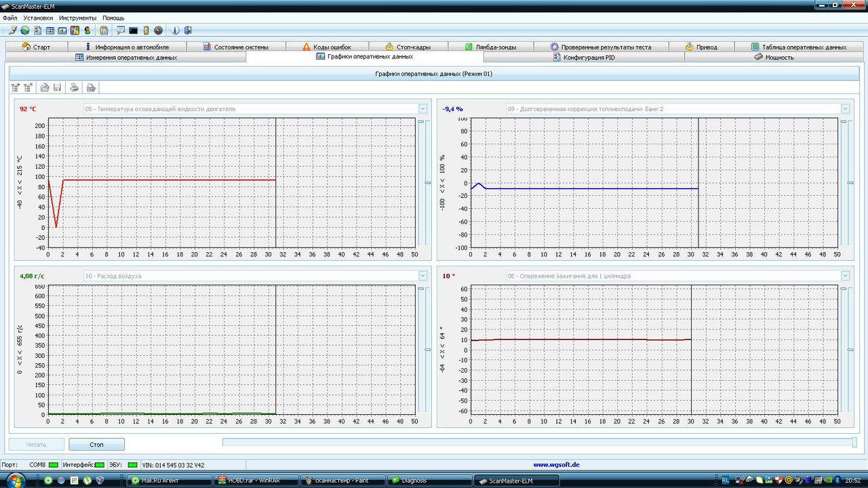
Task: Expand the Расход воздуха PID dropdown
Action: point(422,276)
